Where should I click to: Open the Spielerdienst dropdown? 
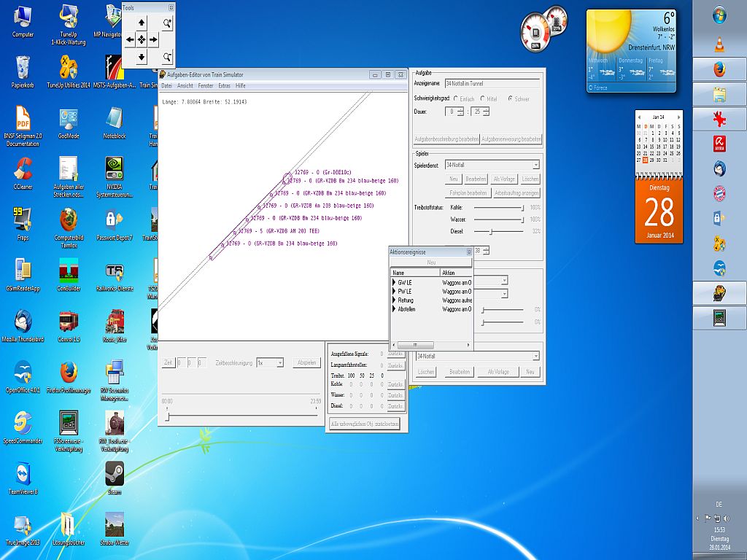tap(535, 166)
